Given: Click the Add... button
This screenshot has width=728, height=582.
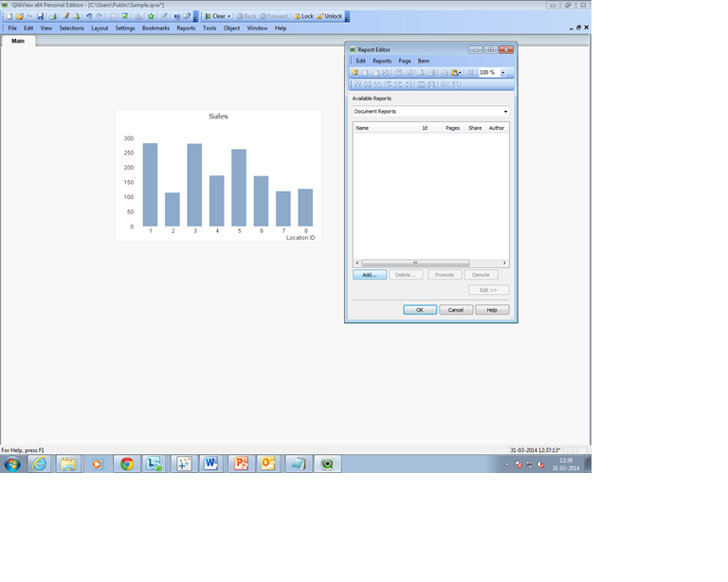Looking at the screenshot, I should coord(370,275).
